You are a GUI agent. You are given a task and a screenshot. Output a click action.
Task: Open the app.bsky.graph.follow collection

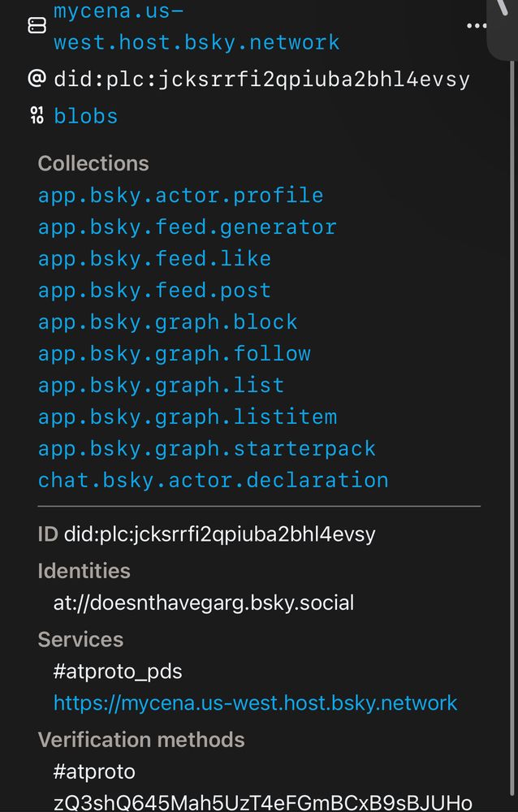click(x=174, y=354)
